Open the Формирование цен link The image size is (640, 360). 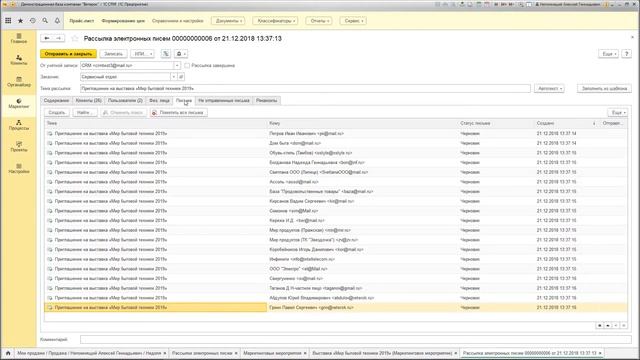point(123,21)
